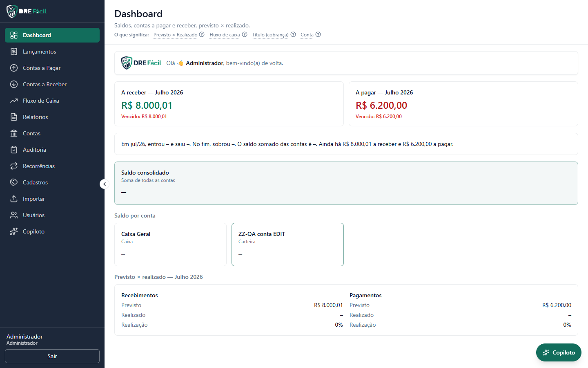The width and height of the screenshot is (588, 368).
Task: Click sparkle icon on floating Copiloto button
Action: click(x=546, y=352)
